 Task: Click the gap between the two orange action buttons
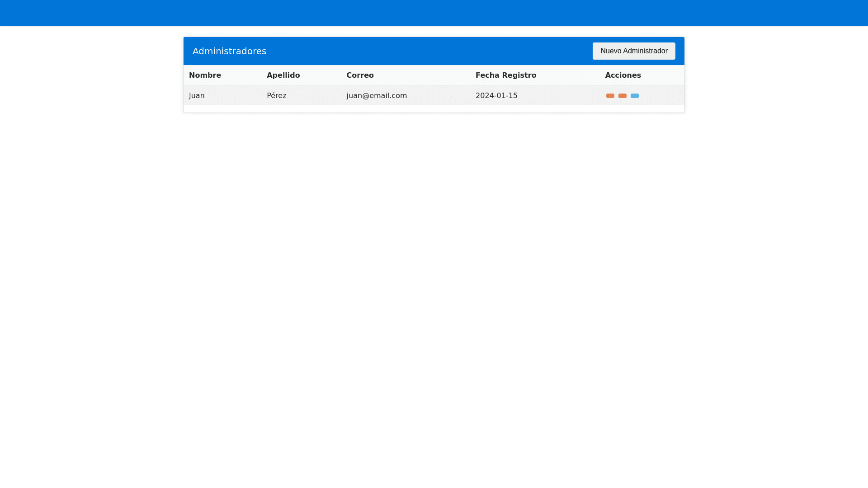(x=616, y=96)
